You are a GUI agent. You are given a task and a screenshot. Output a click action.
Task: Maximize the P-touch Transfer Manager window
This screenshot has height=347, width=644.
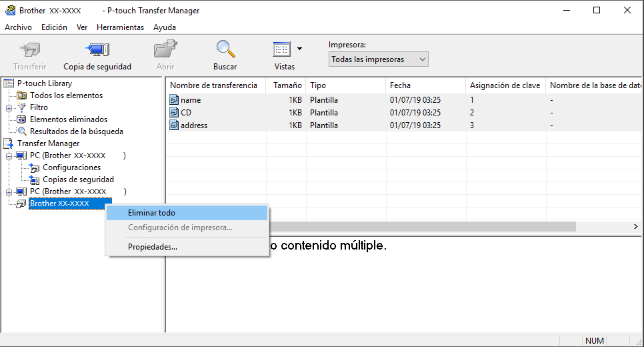(597, 10)
